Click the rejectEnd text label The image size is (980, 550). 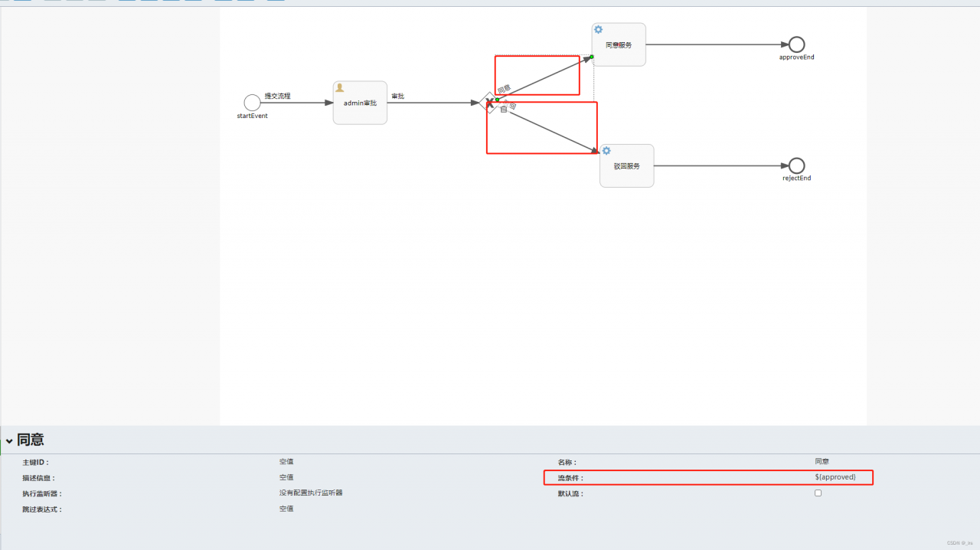coord(797,178)
